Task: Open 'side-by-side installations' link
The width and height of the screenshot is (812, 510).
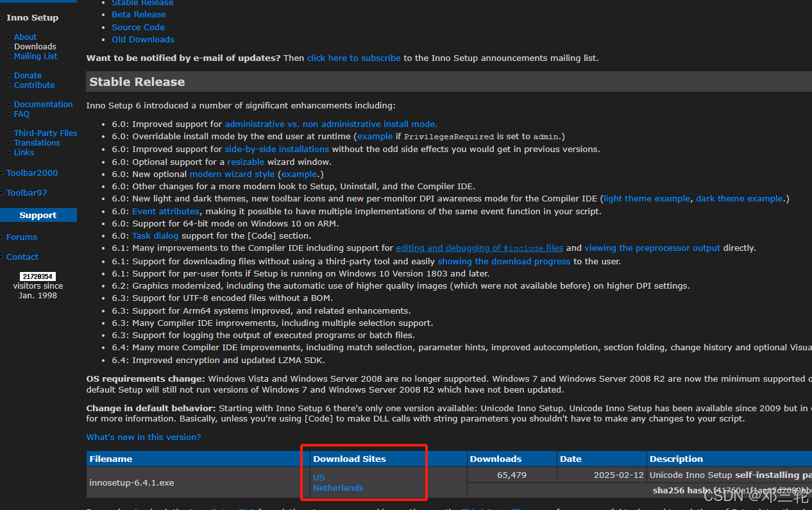Action: pos(276,149)
